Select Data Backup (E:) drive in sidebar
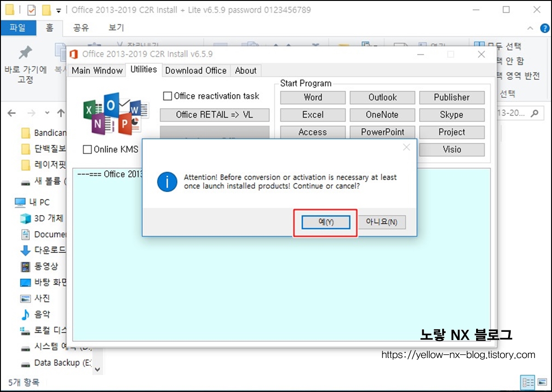Screen dimensions: 552x392 point(56,363)
